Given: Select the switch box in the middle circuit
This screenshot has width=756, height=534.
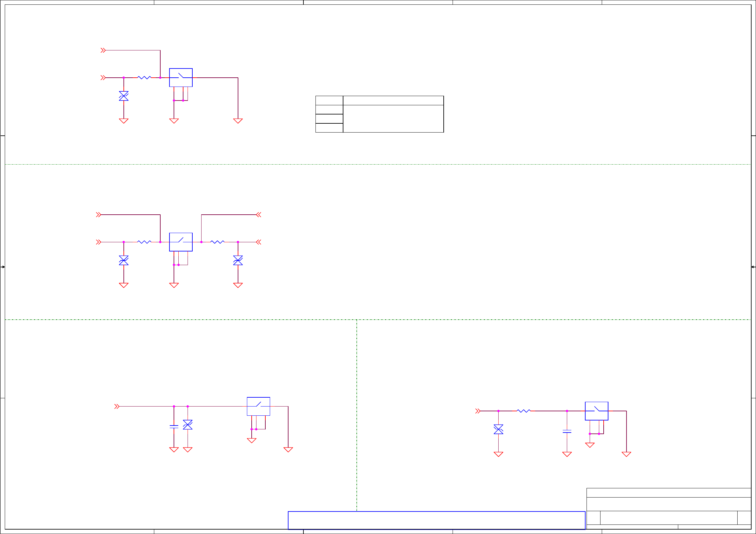Looking at the screenshot, I should [181, 242].
